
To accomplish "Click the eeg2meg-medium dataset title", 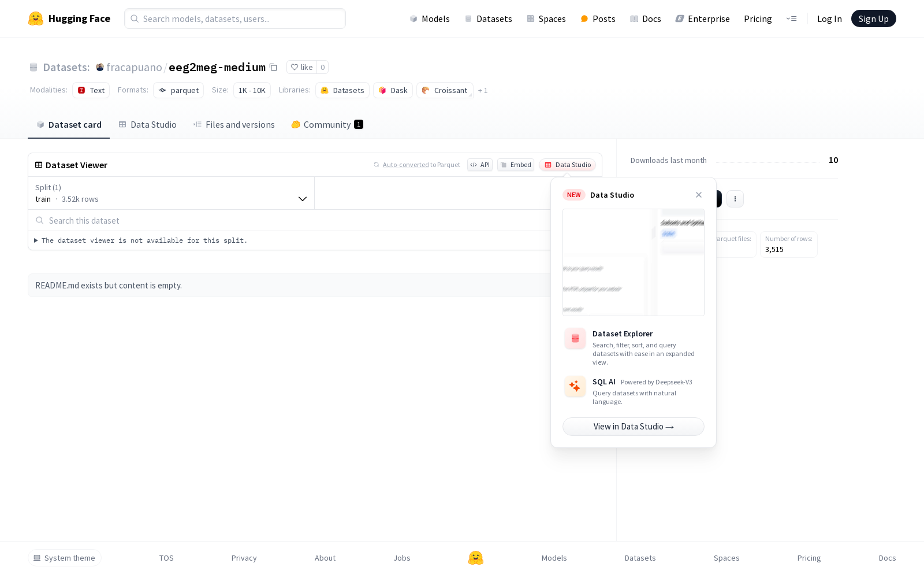I will coord(217,67).
